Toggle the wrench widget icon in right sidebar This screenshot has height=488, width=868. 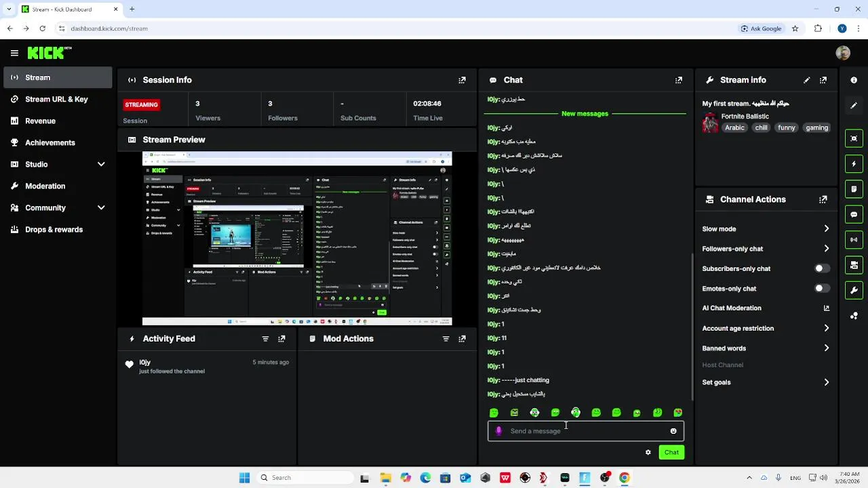click(854, 290)
